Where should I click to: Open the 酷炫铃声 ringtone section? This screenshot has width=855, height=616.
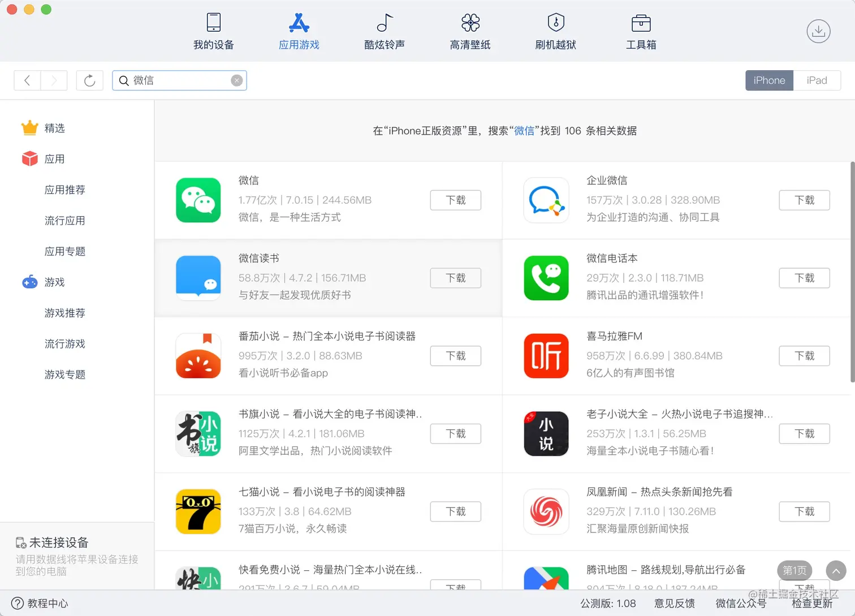pos(385,31)
